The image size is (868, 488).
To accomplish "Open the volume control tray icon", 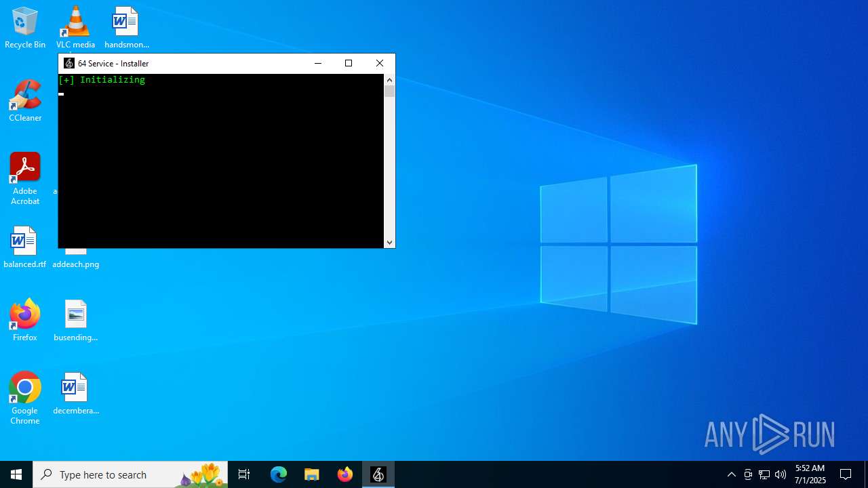I will coord(781,474).
